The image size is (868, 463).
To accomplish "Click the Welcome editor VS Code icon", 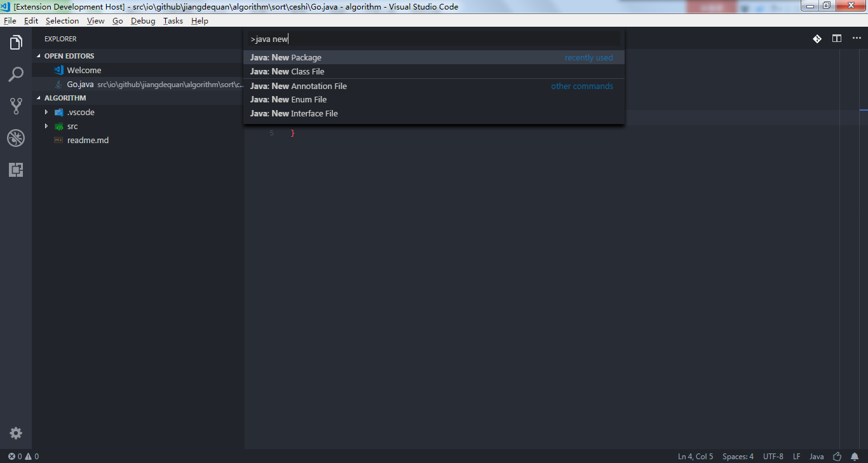I will click(59, 70).
